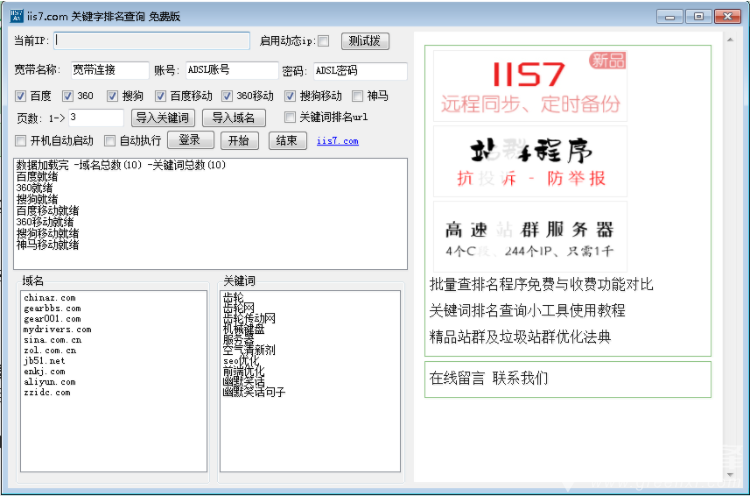The width and height of the screenshot is (752, 496).
Task: Select enkj.com in the domain list
Action: click(x=44, y=372)
